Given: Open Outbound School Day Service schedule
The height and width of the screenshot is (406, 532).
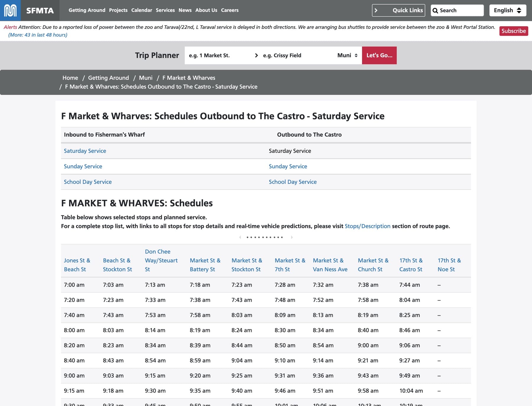Looking at the screenshot, I should (293, 182).
